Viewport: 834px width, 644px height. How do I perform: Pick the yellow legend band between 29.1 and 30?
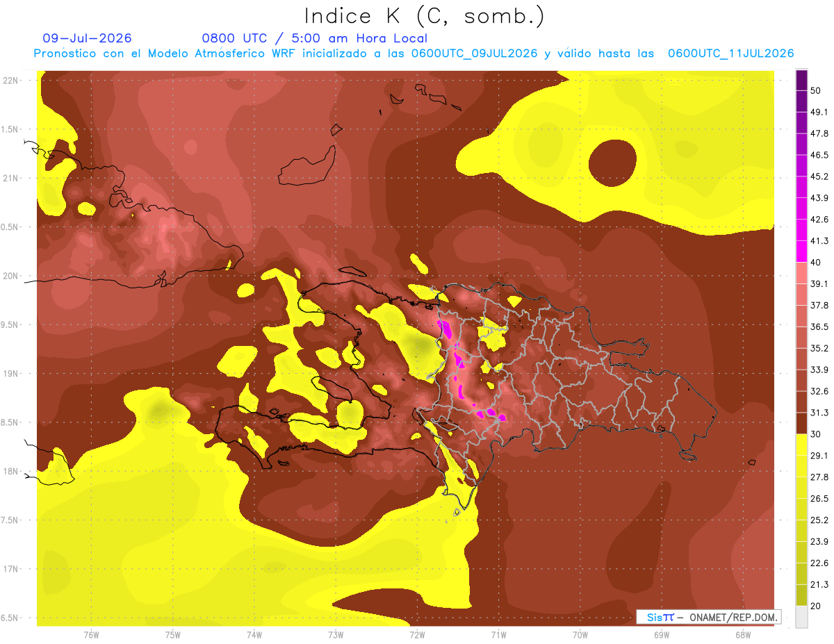[801, 445]
